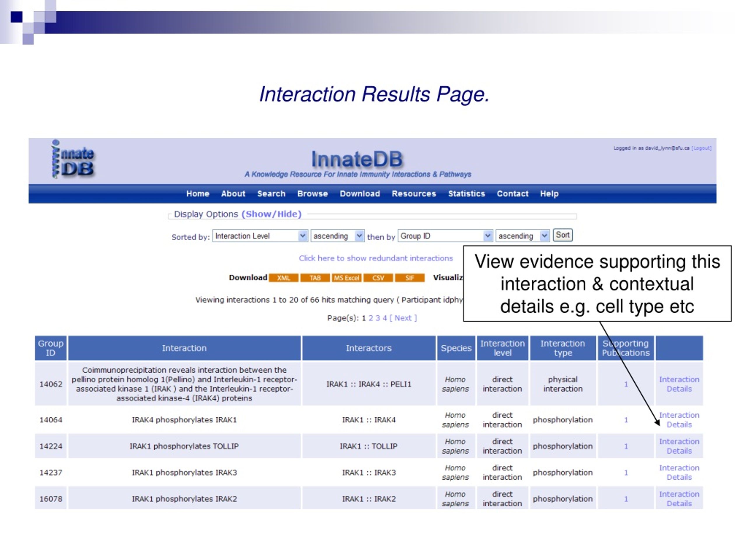The width and height of the screenshot is (747, 560).
Task: Click the Interaction level column header
Action: [502, 348]
